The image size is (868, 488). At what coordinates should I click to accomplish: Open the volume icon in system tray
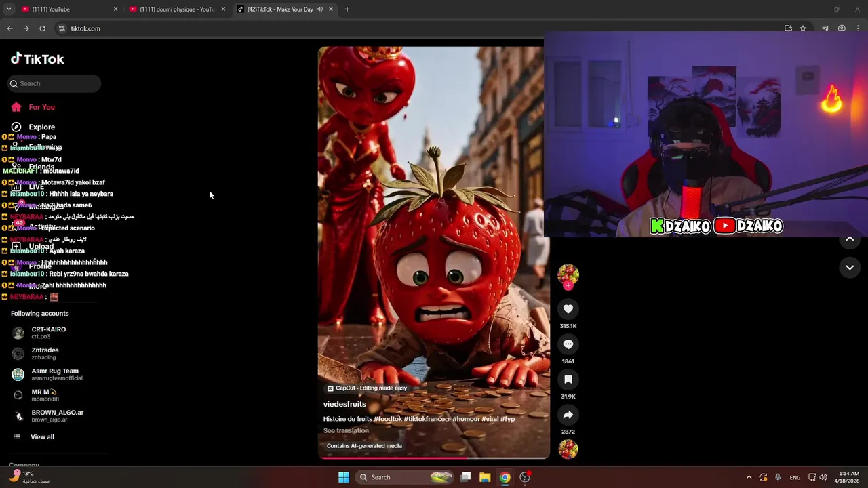click(x=823, y=477)
